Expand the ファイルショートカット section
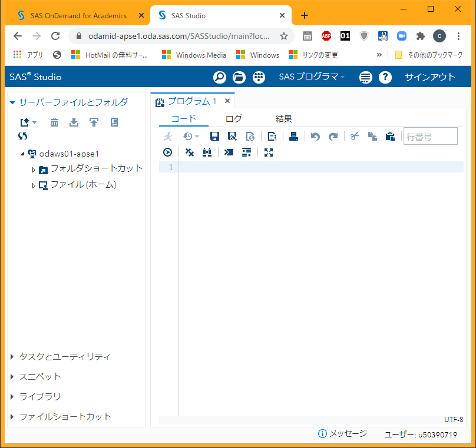This screenshot has height=448, width=476. (x=12, y=417)
